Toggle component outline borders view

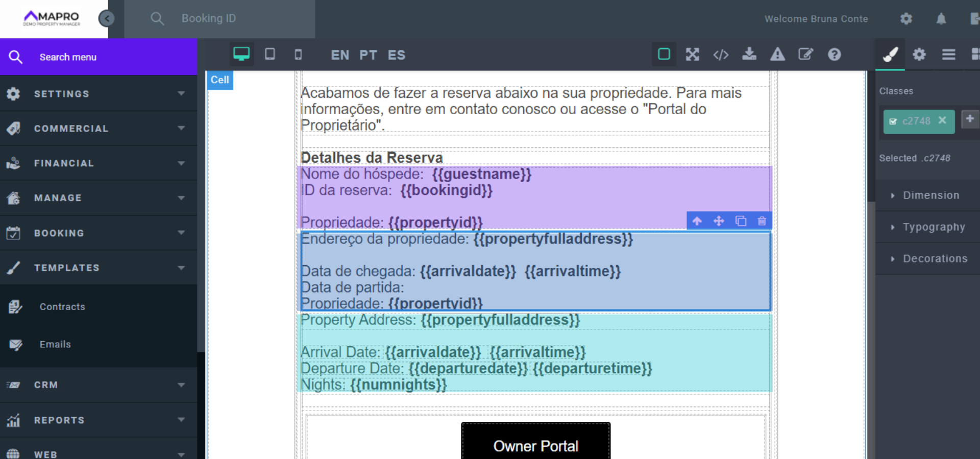click(x=663, y=55)
